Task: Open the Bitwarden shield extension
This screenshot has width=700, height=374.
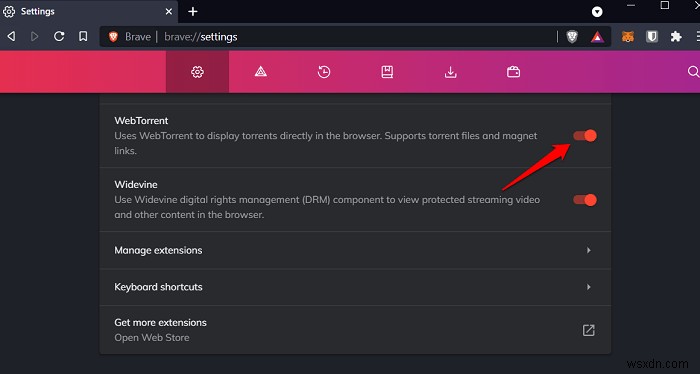Action: [652, 37]
